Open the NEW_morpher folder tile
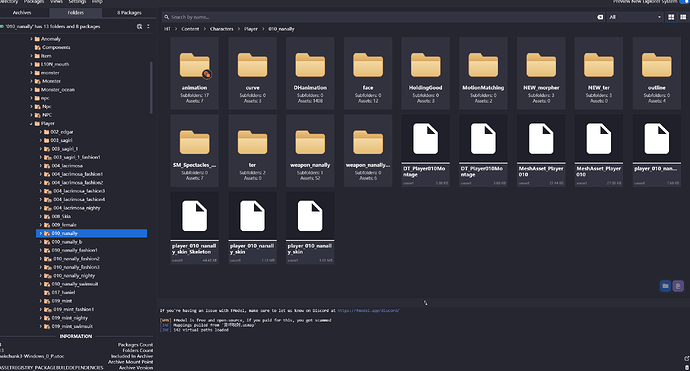The height and width of the screenshot is (371, 690). point(541,73)
